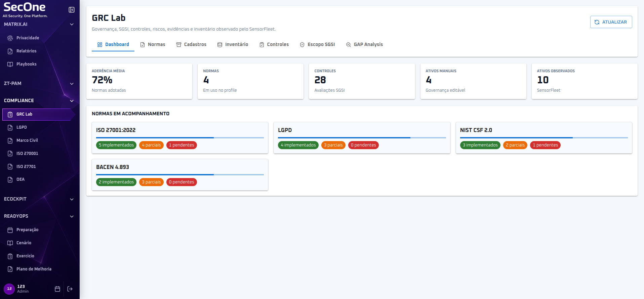Image resolution: width=644 pixels, height=299 pixels.
Task: Click '4 implementados' badge in LGPD card
Action: coord(298,145)
